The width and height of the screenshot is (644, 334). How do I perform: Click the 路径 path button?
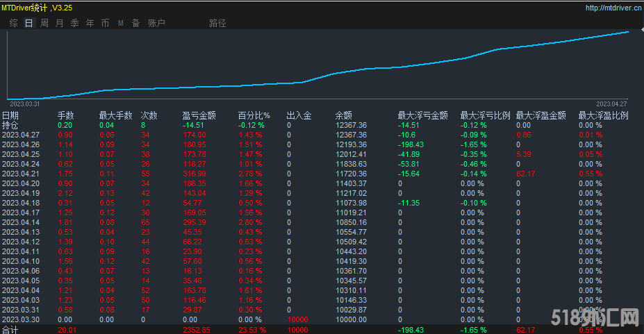coord(217,23)
